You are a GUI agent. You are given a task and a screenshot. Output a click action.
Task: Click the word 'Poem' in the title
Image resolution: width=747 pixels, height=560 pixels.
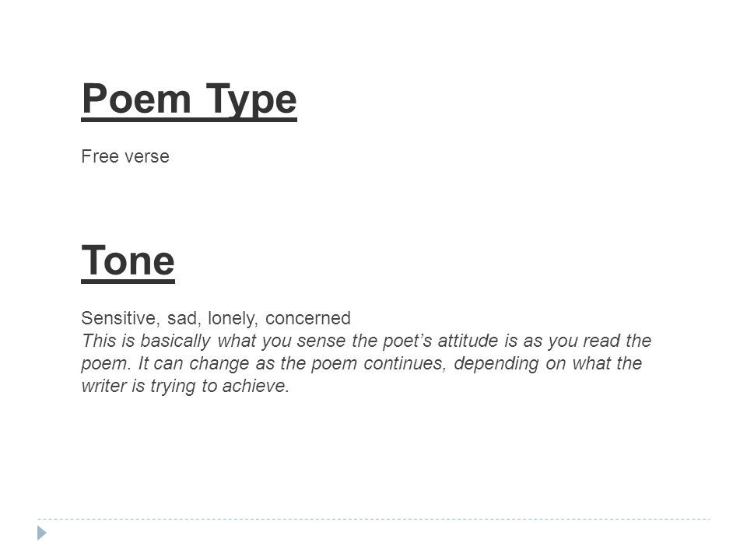point(136,99)
